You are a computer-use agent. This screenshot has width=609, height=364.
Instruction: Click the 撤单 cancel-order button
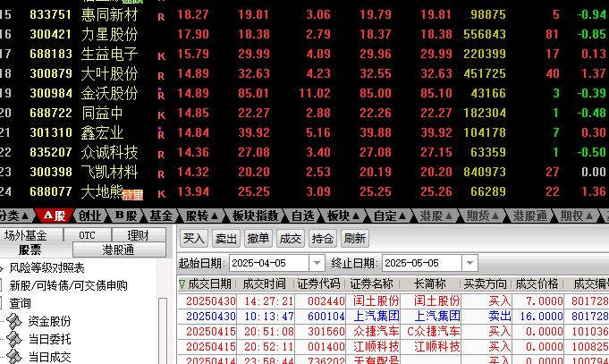[258, 238]
